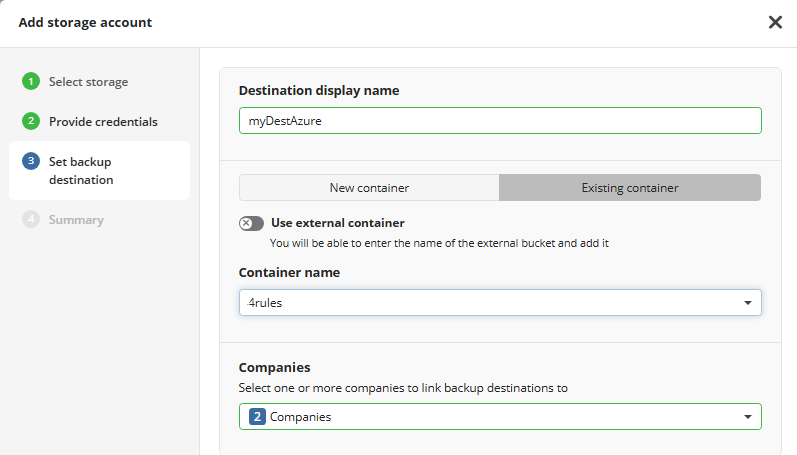The height and width of the screenshot is (455, 797).
Task: Open the Provide credentials step
Action: [x=103, y=121]
